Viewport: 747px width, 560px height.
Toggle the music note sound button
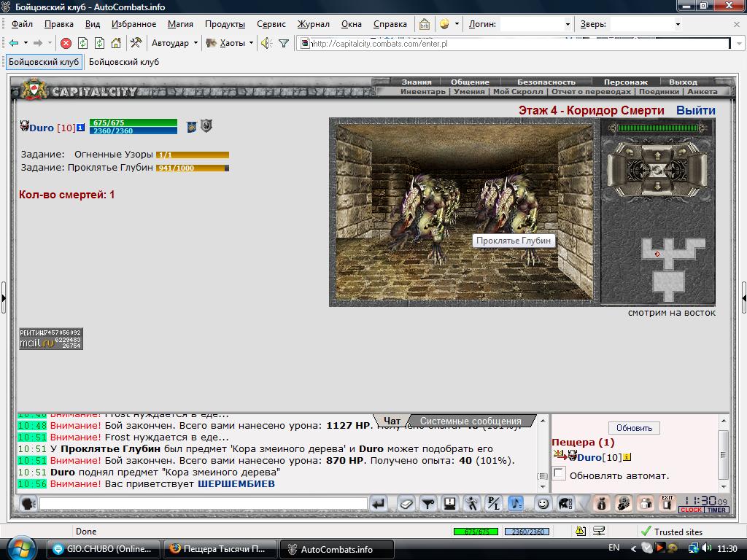coord(516,504)
